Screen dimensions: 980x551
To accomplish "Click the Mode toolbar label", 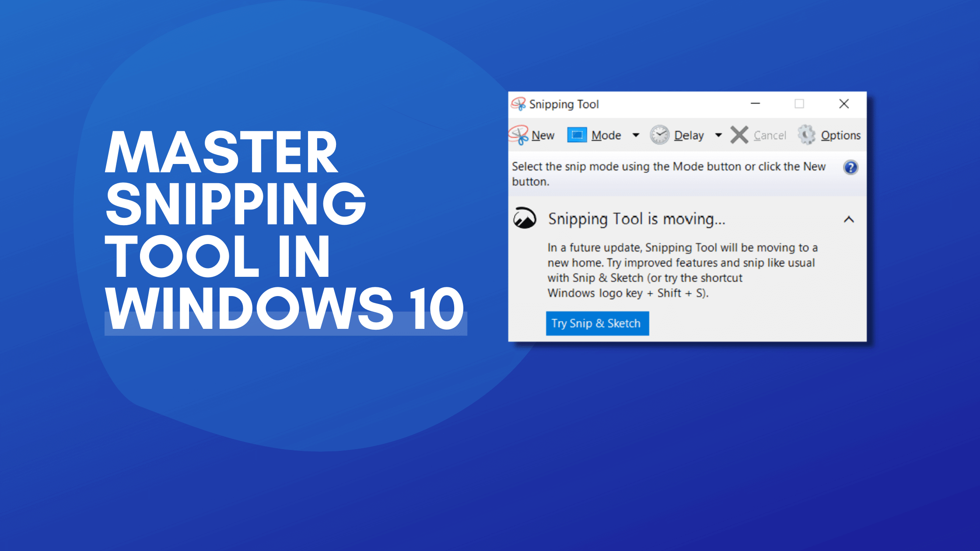I will (x=606, y=136).
